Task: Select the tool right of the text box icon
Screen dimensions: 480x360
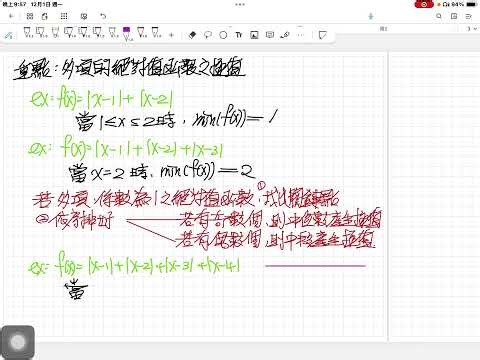Action: tap(285, 35)
